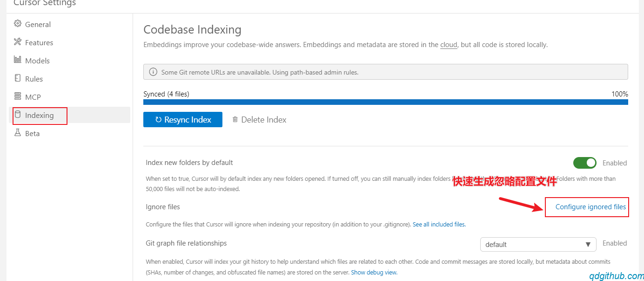Click the Delete Index button
This screenshot has width=644, height=281.
pos(259,120)
